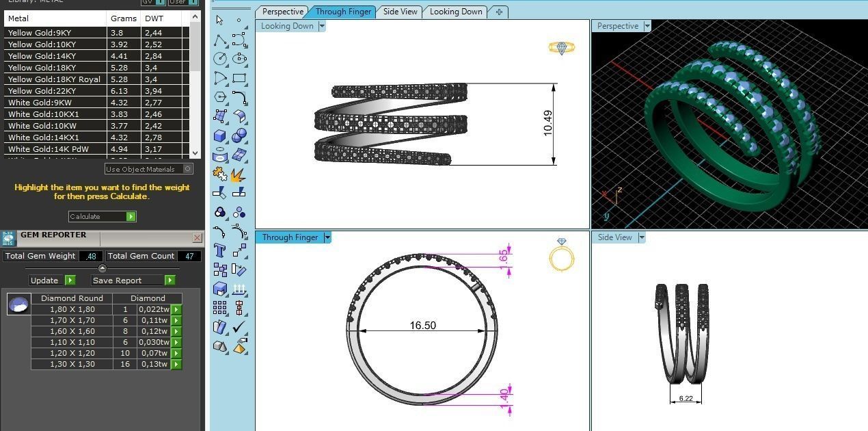
Task: Select the single Point tool
Action: (239, 21)
